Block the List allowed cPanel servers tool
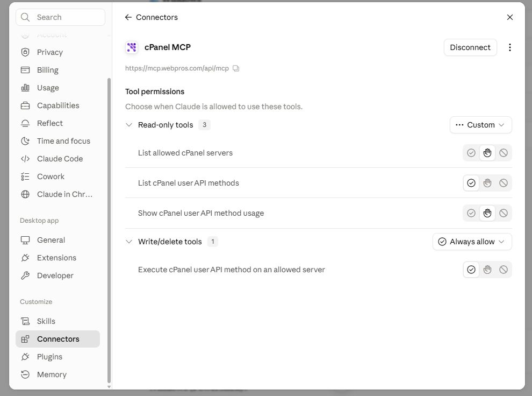 coord(504,153)
